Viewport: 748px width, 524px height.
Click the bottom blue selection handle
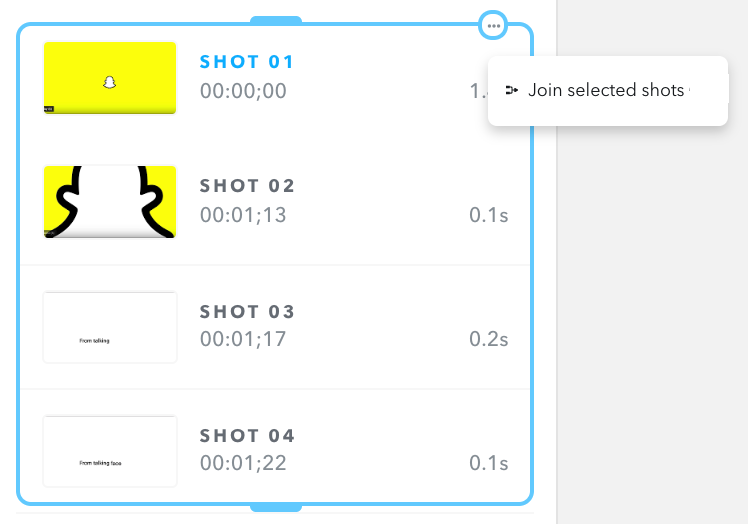pos(276,507)
